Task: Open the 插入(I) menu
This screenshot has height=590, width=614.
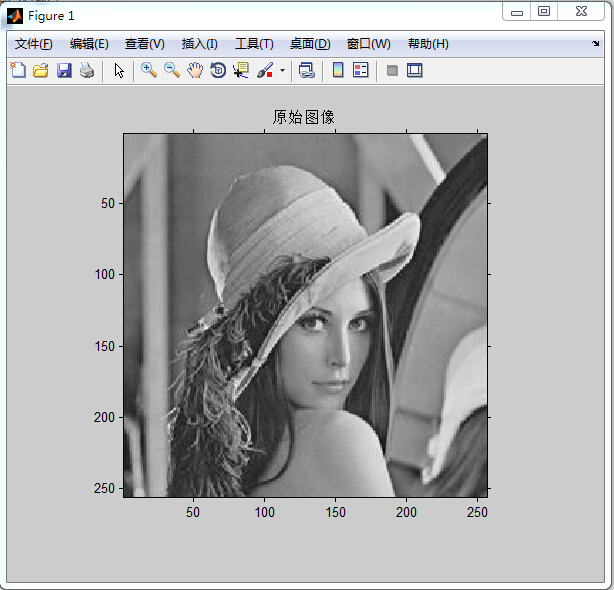Action: (200, 44)
